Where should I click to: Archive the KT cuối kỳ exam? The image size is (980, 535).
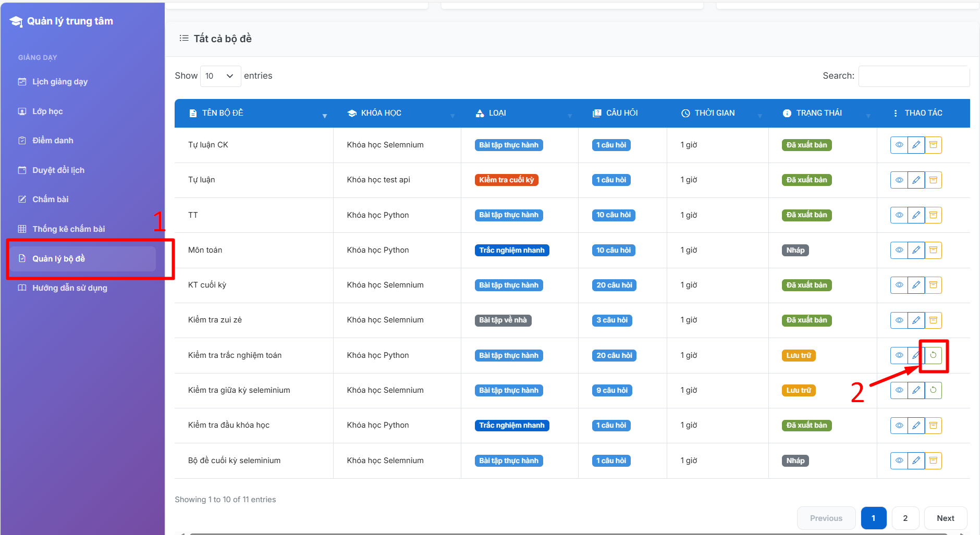pos(933,285)
